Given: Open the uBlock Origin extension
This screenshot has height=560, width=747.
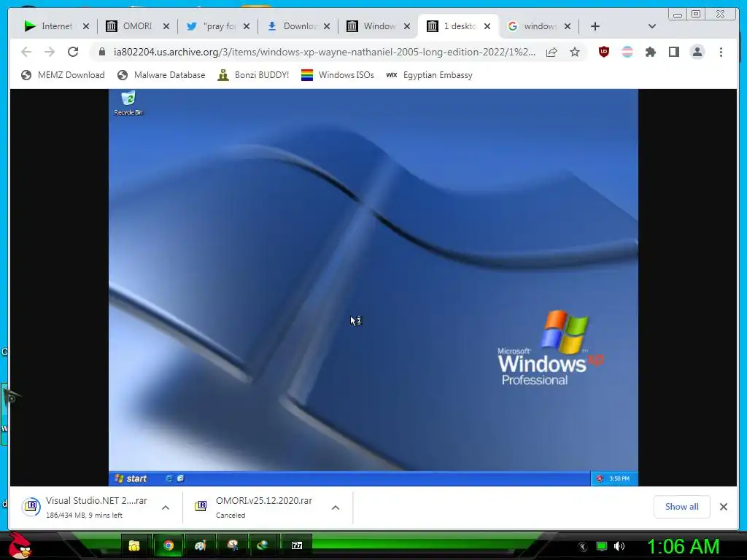Looking at the screenshot, I should [603, 52].
